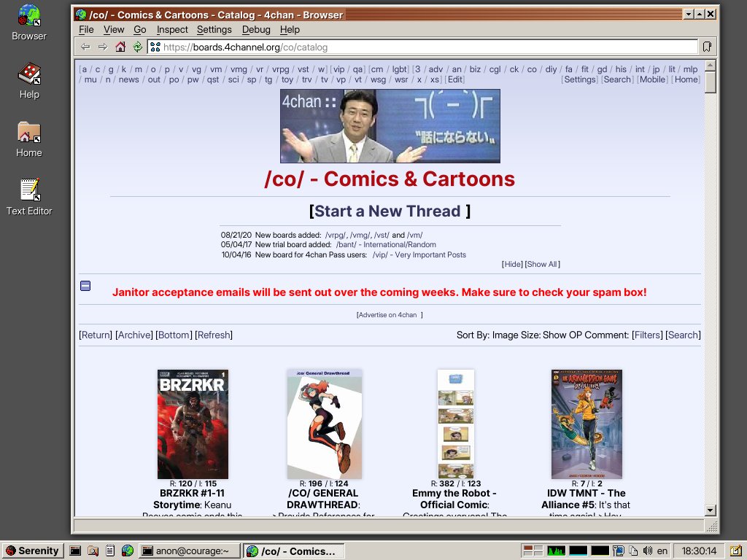Image resolution: width=747 pixels, height=560 pixels.
Task: Click [Show All] to reveal all news posts
Action: click(x=544, y=264)
